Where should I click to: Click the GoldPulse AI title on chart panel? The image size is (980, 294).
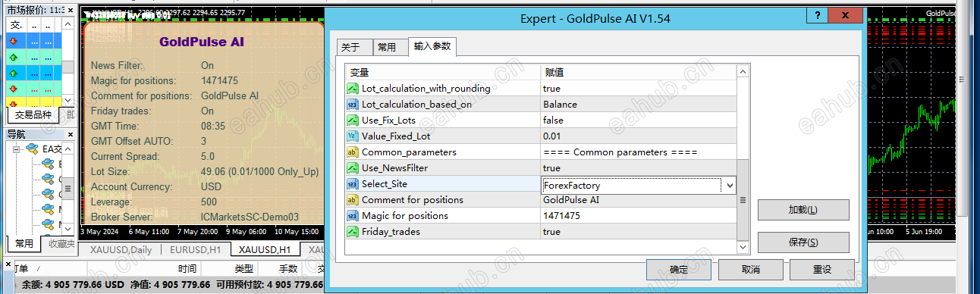(202, 42)
